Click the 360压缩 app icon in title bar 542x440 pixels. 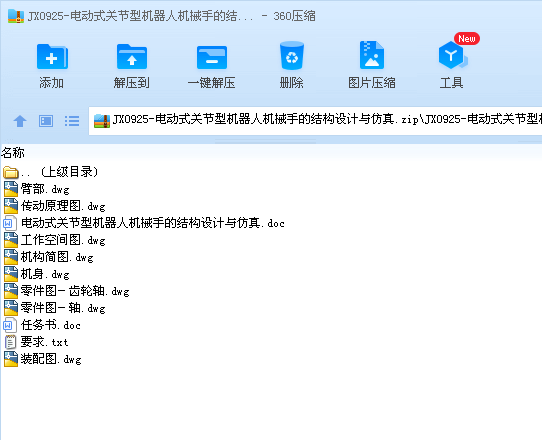click(x=16, y=16)
